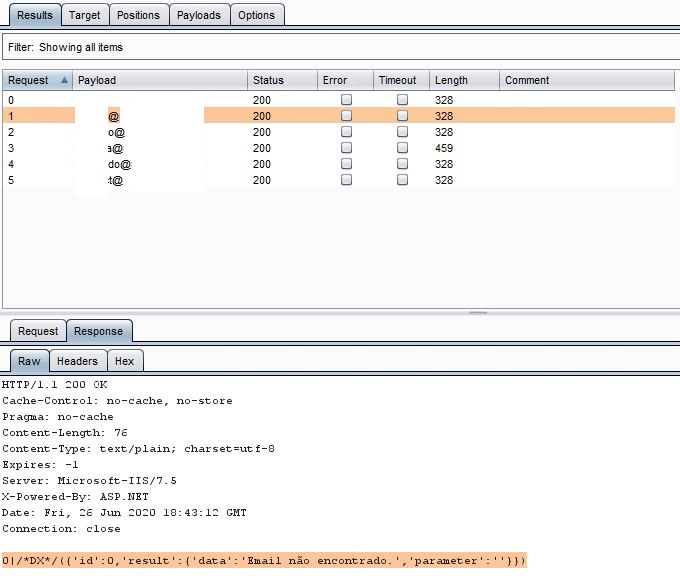This screenshot has width=680, height=588.
Task: Open the Hex view tab
Action: coord(124,361)
